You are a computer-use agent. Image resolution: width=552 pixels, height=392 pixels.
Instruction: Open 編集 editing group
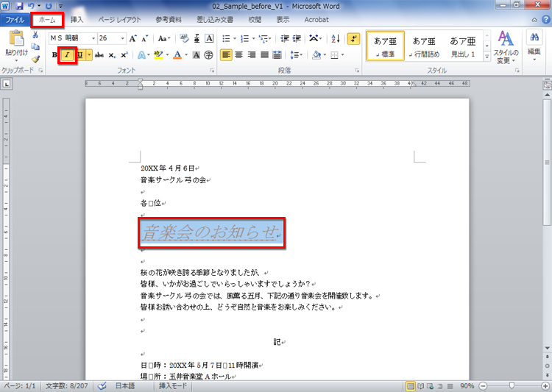(x=534, y=47)
